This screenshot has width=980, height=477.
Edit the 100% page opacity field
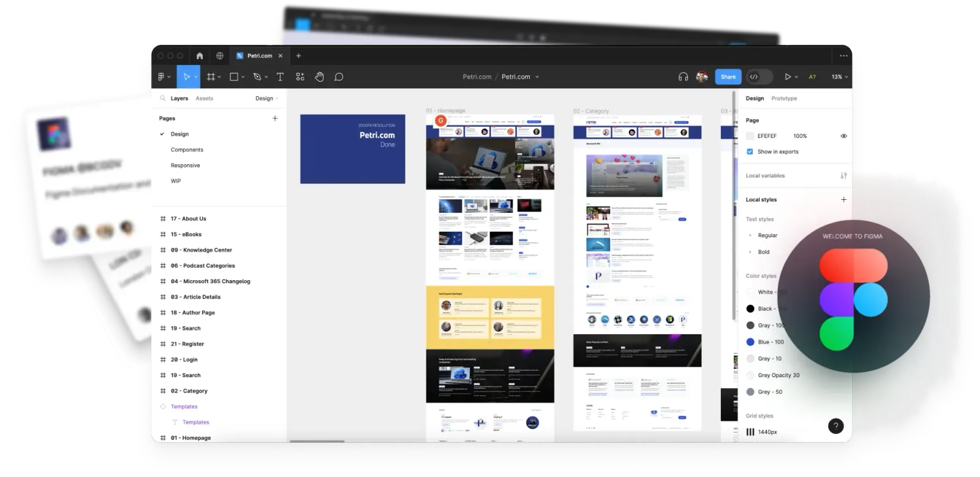click(x=800, y=136)
